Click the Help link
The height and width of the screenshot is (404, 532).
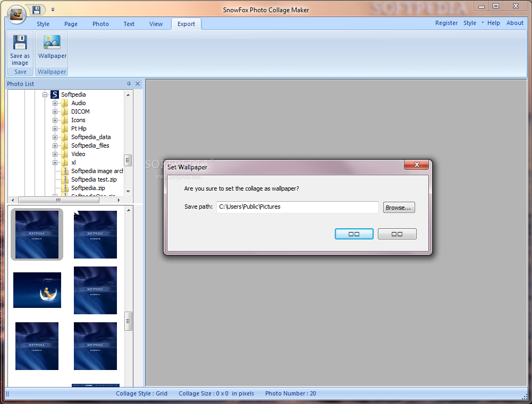click(494, 23)
